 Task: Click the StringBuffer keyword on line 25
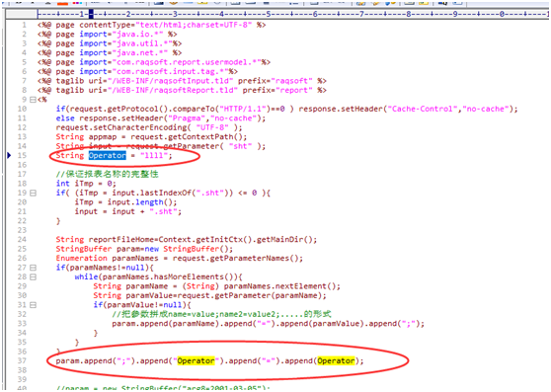[84, 249]
